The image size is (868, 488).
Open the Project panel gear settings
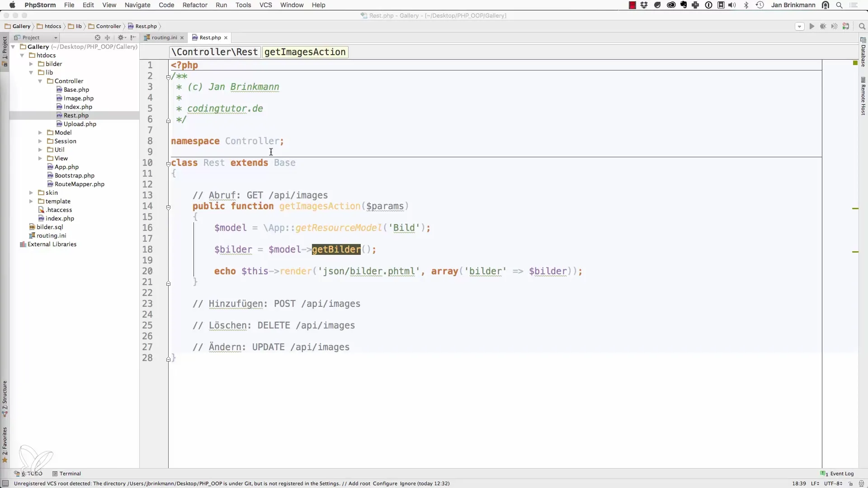pyautogui.click(x=121, y=38)
